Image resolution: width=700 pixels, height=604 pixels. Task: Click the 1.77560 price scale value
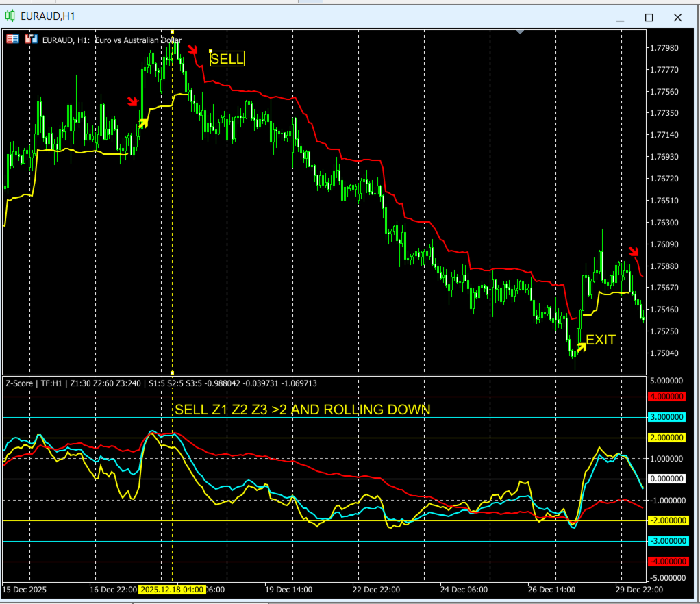(x=664, y=92)
